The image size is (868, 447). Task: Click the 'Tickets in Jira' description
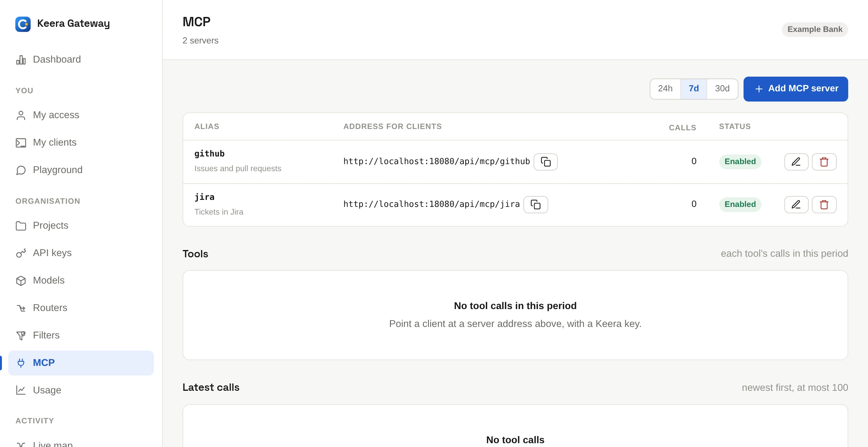[219, 212]
